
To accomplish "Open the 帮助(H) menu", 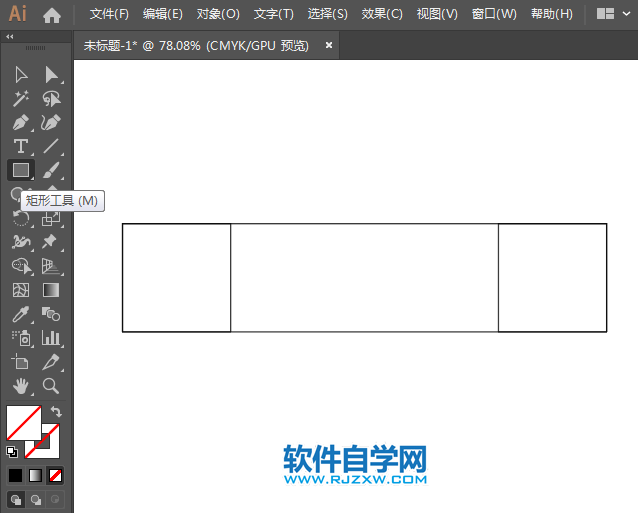I will (552, 14).
